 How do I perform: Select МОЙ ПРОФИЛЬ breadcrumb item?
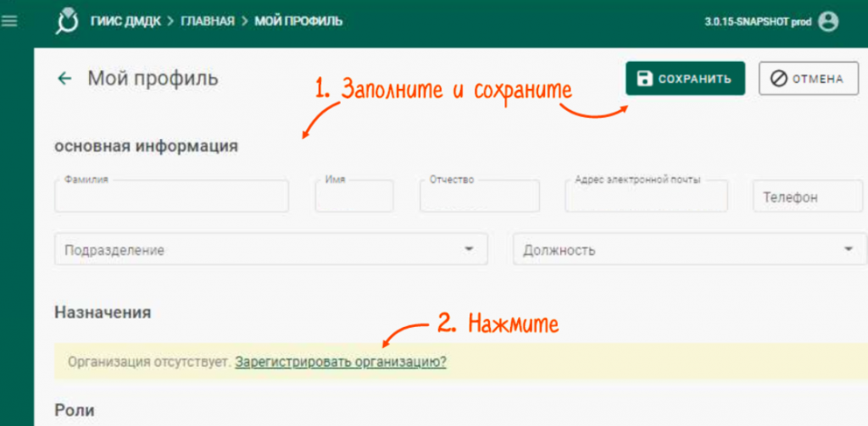298,21
